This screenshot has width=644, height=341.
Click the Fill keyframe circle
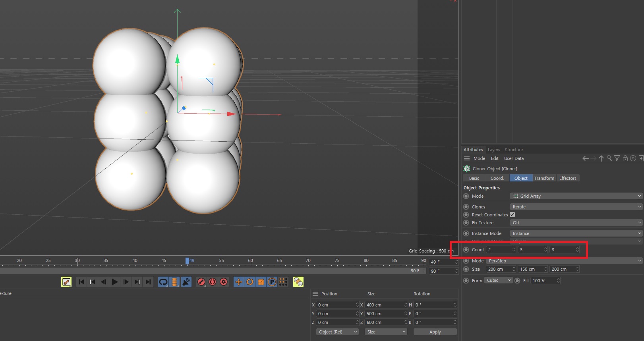point(517,281)
